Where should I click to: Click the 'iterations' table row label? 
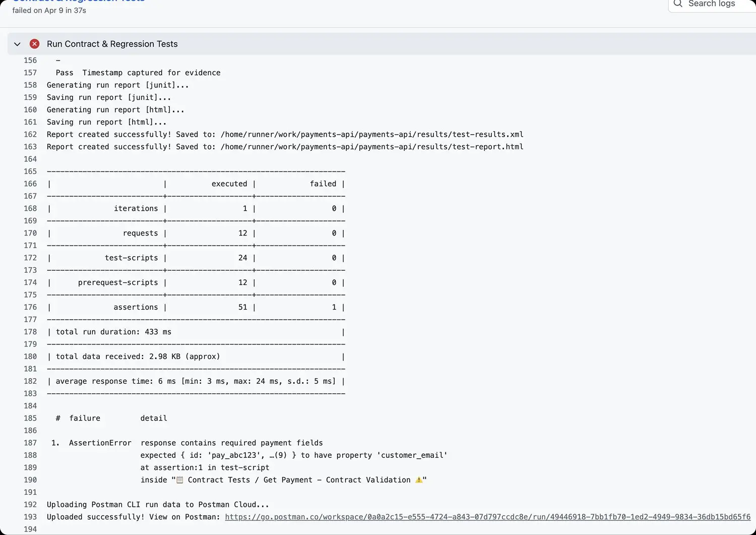[x=136, y=208]
